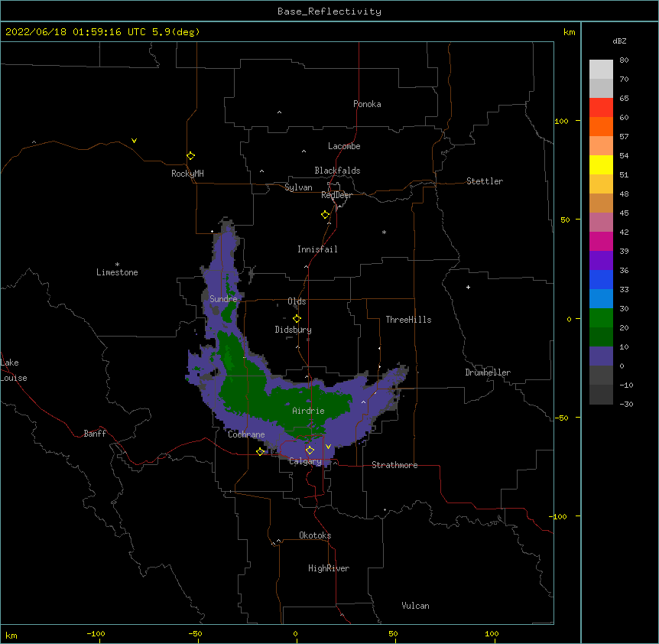Select the blue 36 dBZ legend swatch

pyautogui.click(x=601, y=279)
